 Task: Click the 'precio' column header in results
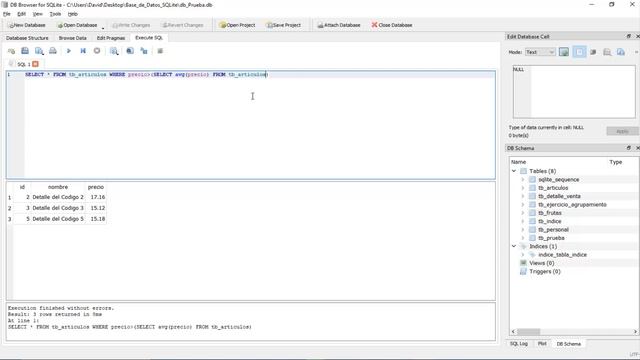(x=96, y=187)
